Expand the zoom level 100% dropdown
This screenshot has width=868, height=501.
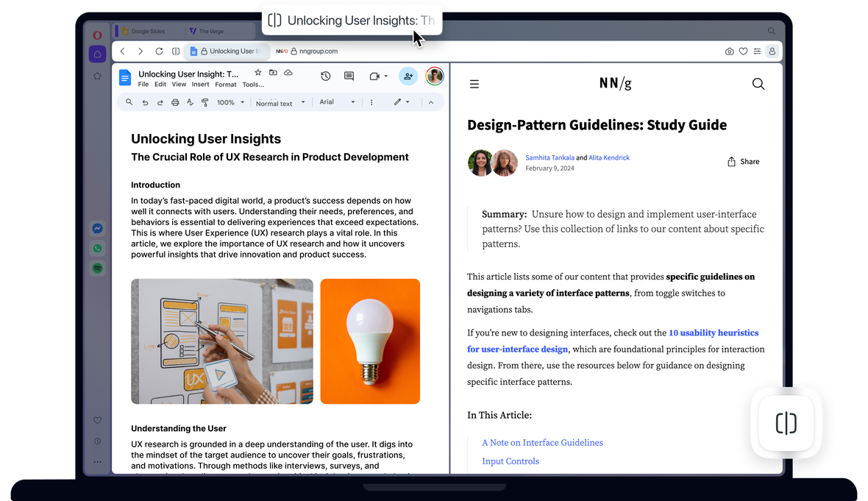coord(230,102)
